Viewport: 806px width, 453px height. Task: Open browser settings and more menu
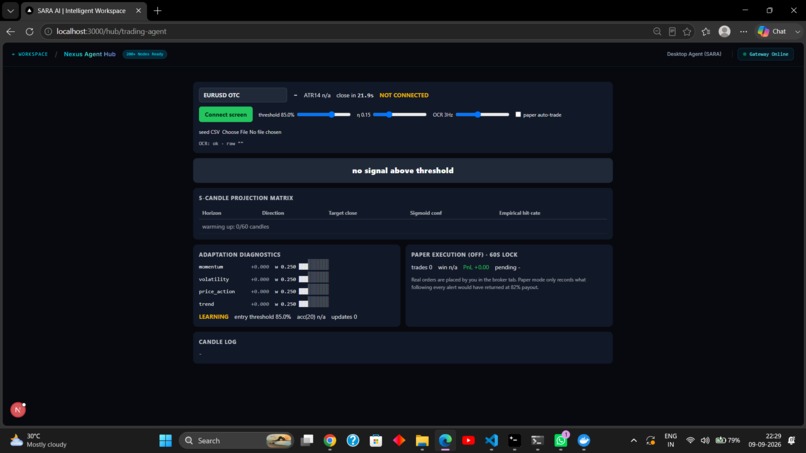click(x=743, y=31)
